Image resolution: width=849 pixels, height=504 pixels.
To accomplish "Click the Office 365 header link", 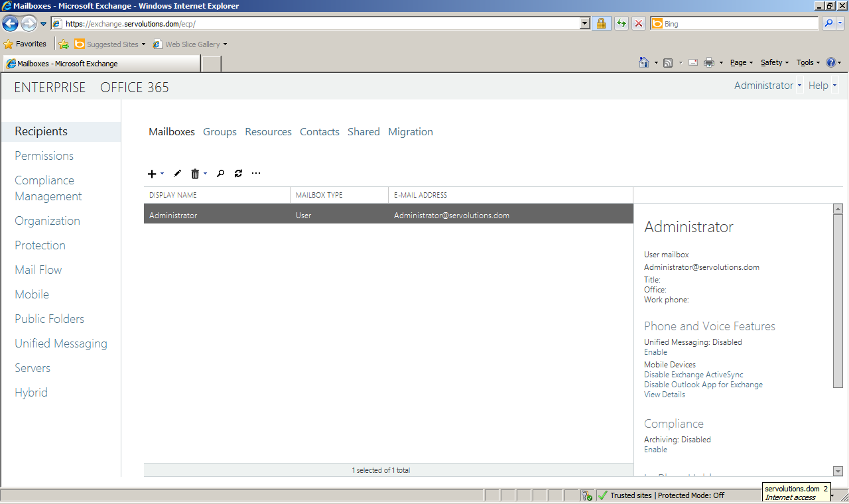I will (x=135, y=88).
